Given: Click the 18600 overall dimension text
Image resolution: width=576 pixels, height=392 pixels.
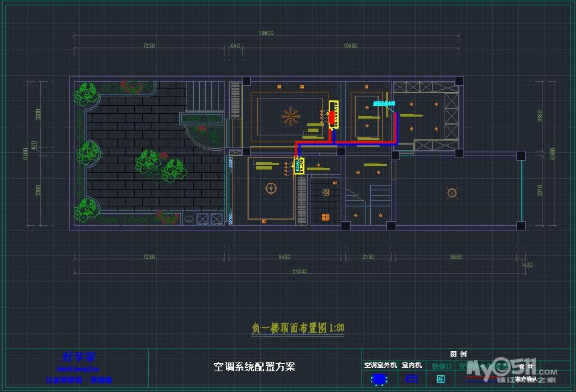Looking at the screenshot, I should 266,33.
